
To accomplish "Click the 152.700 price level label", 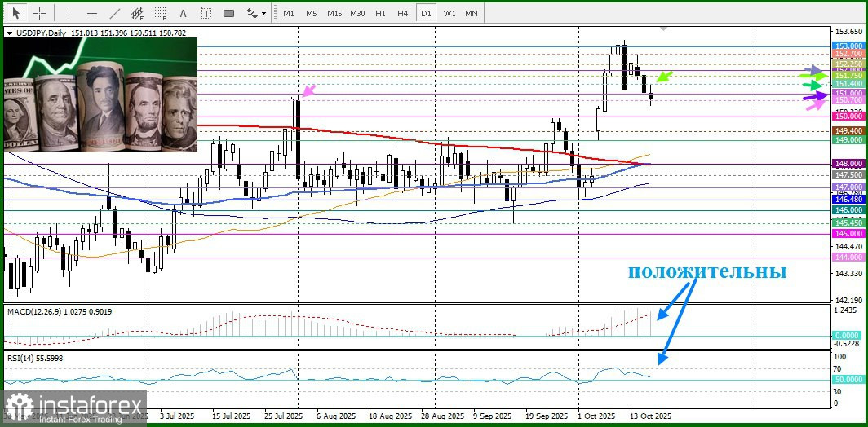I will (x=848, y=54).
